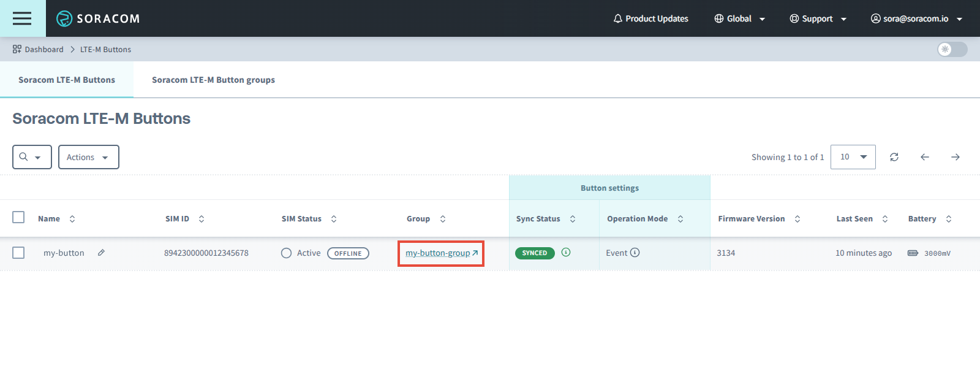Edit my-button name with pencil icon
Screen dimensions: 980x368
(x=102, y=253)
